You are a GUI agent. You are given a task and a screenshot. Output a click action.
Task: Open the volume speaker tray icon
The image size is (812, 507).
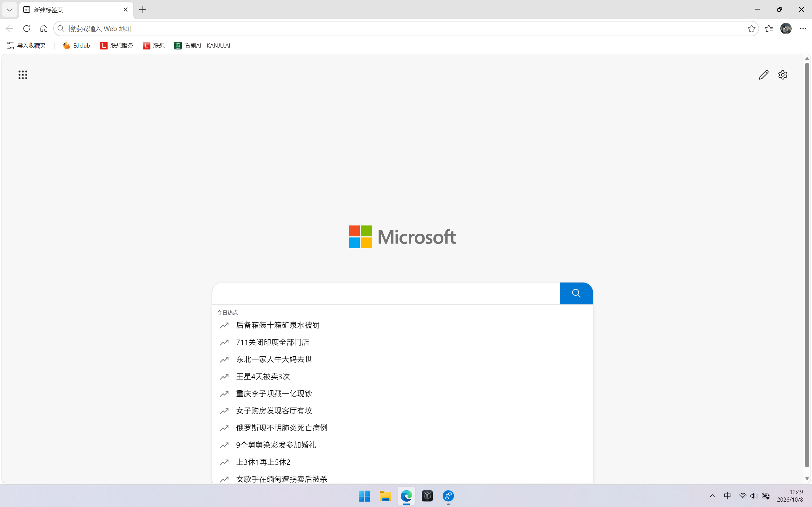tap(754, 496)
